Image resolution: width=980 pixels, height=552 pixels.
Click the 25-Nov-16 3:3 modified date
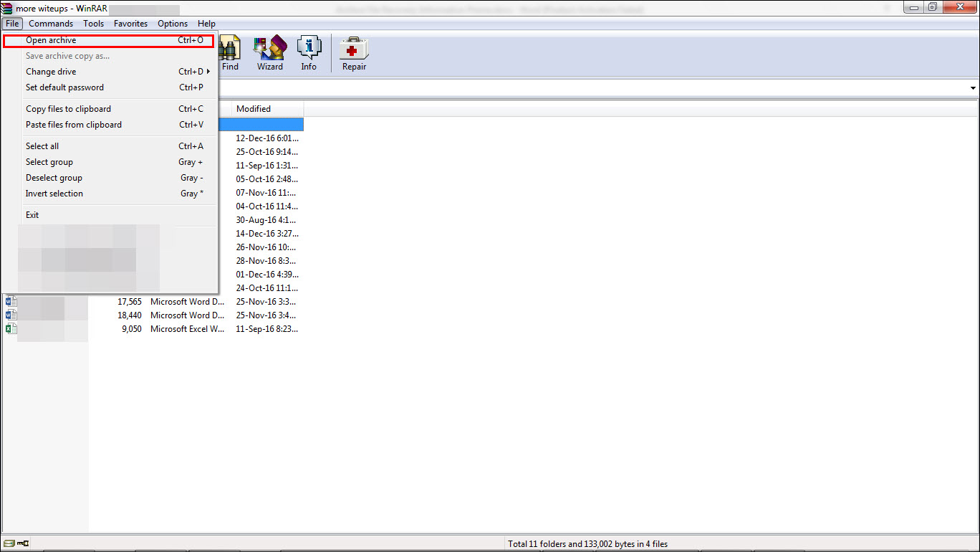coord(267,302)
